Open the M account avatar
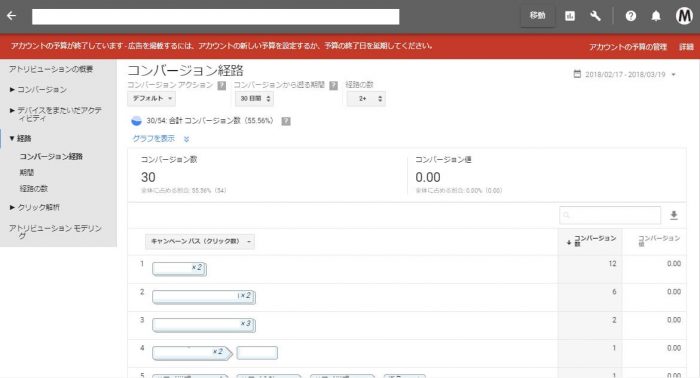This screenshot has height=378, width=700. [684, 16]
